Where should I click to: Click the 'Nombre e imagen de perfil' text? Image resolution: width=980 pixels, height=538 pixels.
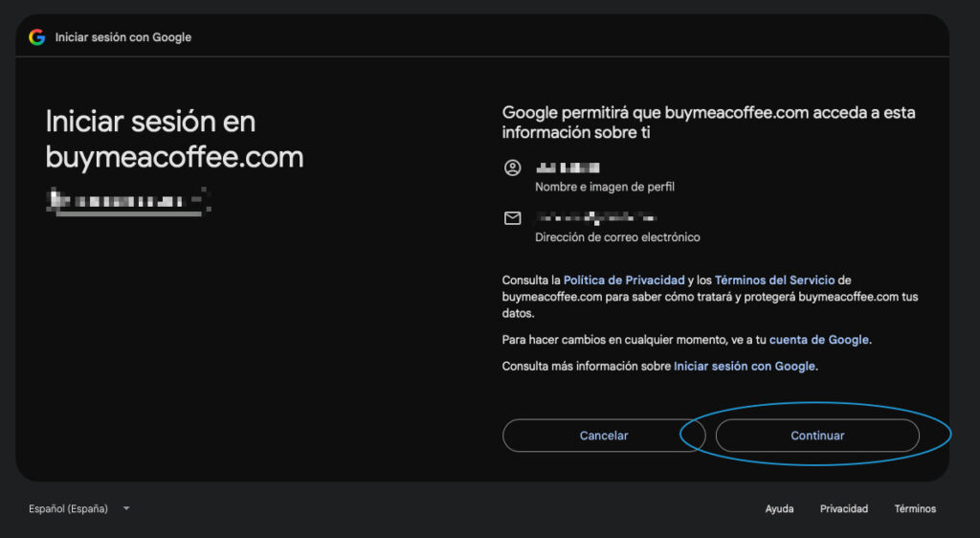pyautogui.click(x=605, y=187)
